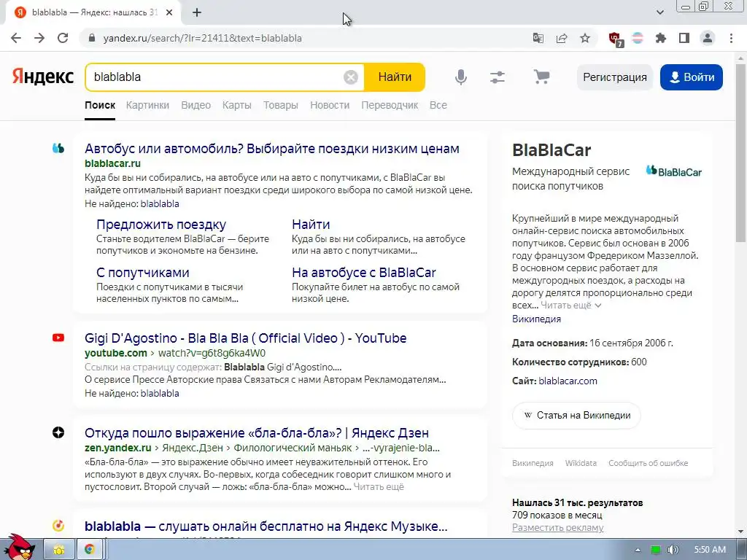This screenshot has height=560, width=747.
Task: Bookmark this page with the star icon
Action: point(585,38)
